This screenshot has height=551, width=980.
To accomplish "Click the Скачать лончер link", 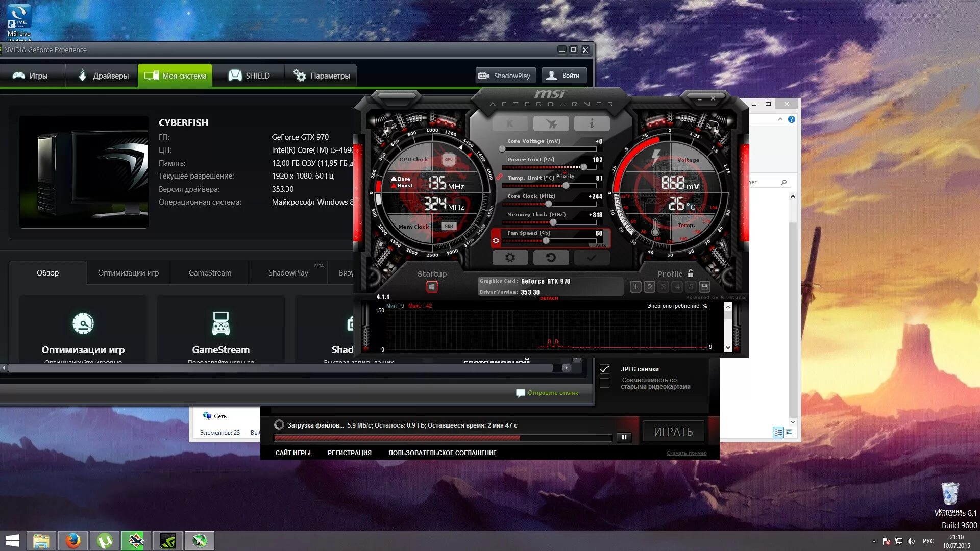I will (687, 453).
